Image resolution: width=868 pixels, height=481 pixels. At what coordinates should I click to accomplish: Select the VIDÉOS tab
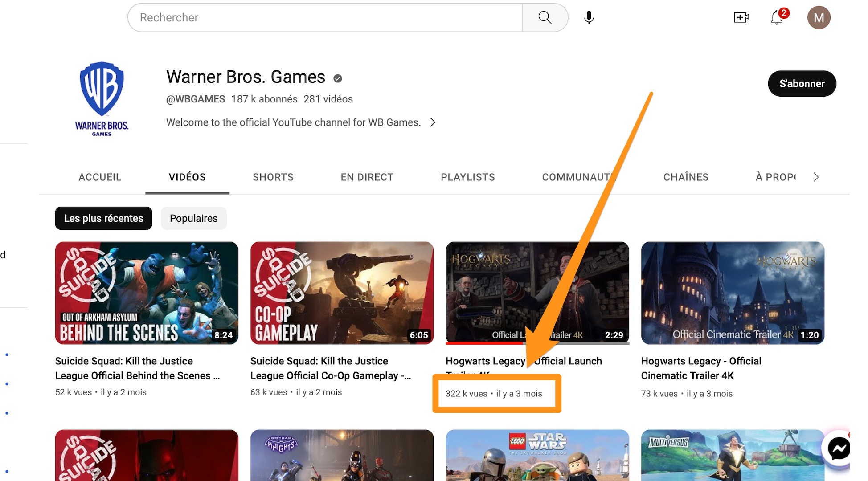tap(187, 177)
